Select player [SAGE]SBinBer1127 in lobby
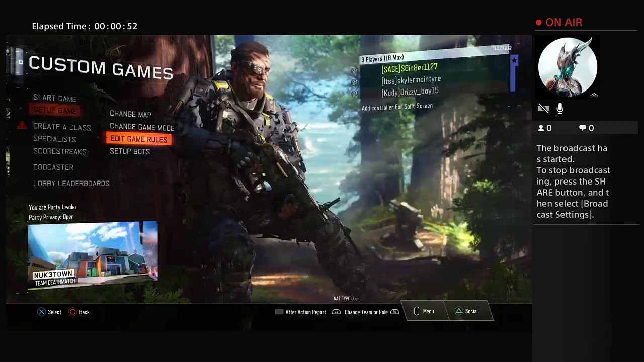The width and height of the screenshot is (644, 362). [x=410, y=69]
